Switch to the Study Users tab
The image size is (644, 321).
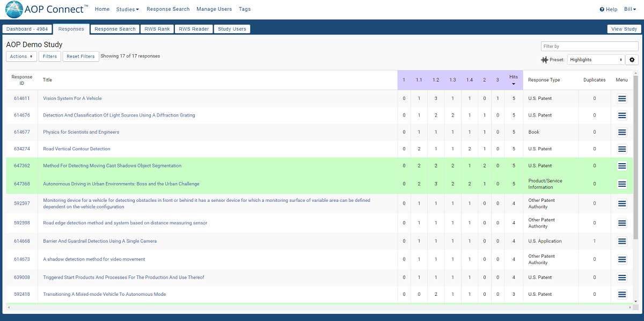point(232,29)
